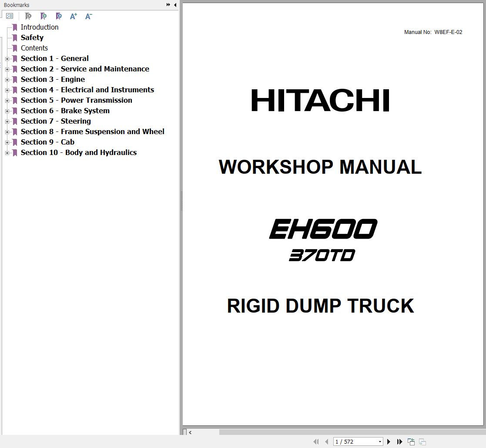Expand Section 4 - Electrical and Instruments
486x448 pixels.
tap(7, 90)
